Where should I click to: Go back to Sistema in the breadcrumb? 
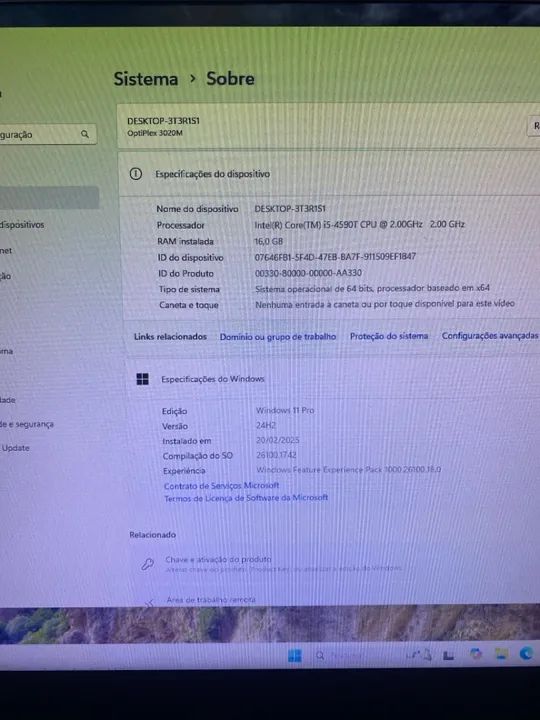tap(146, 79)
